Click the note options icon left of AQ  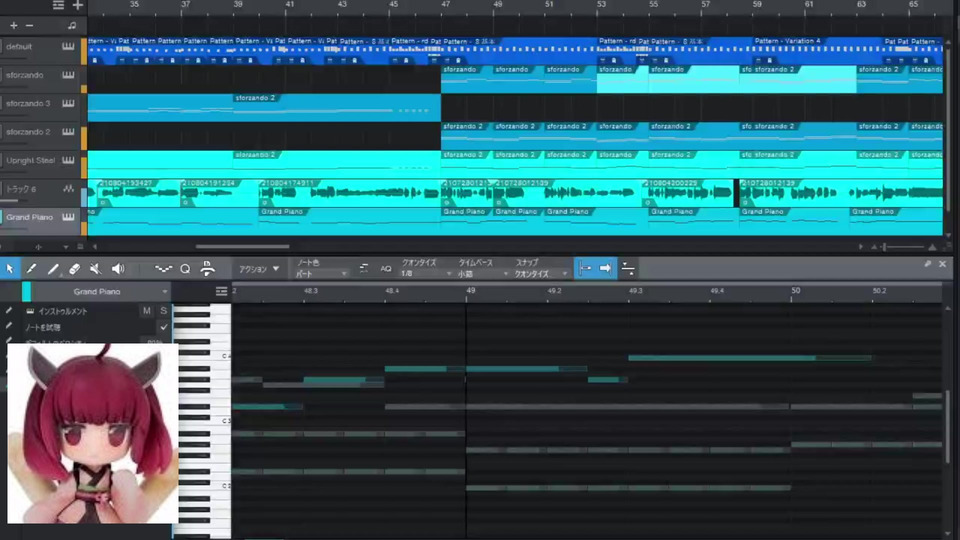[x=364, y=268]
